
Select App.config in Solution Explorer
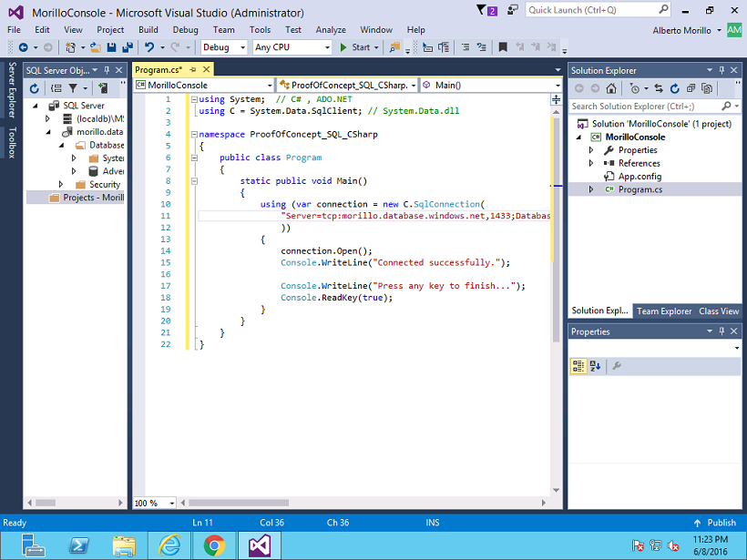(640, 176)
